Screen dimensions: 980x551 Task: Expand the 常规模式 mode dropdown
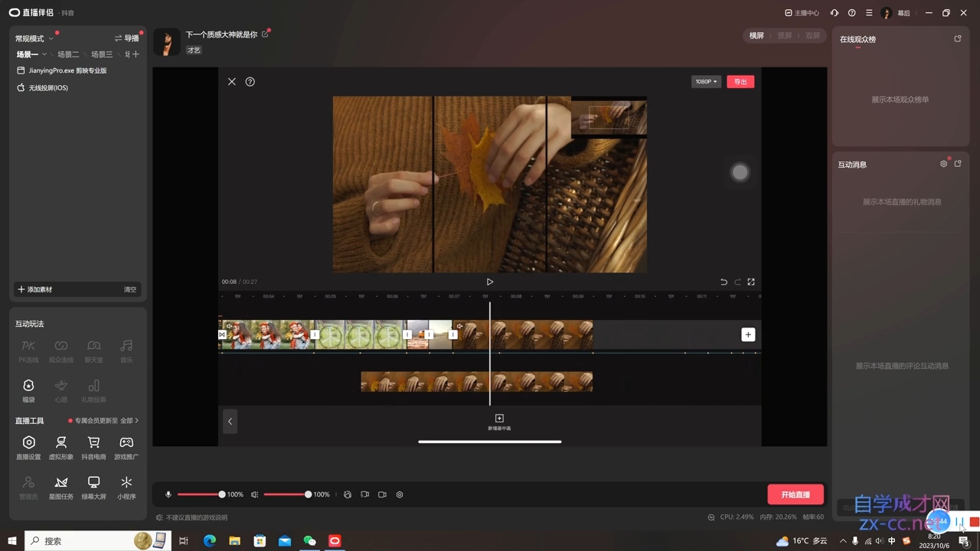[x=34, y=38]
